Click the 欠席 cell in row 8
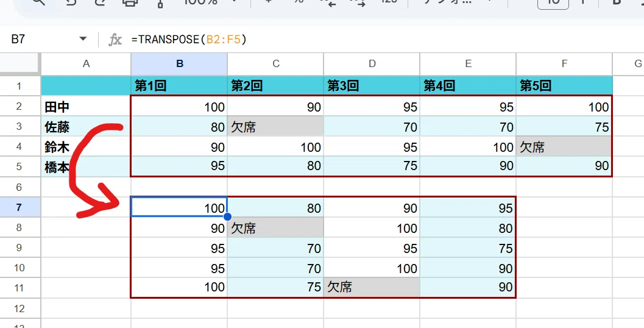 (x=275, y=227)
